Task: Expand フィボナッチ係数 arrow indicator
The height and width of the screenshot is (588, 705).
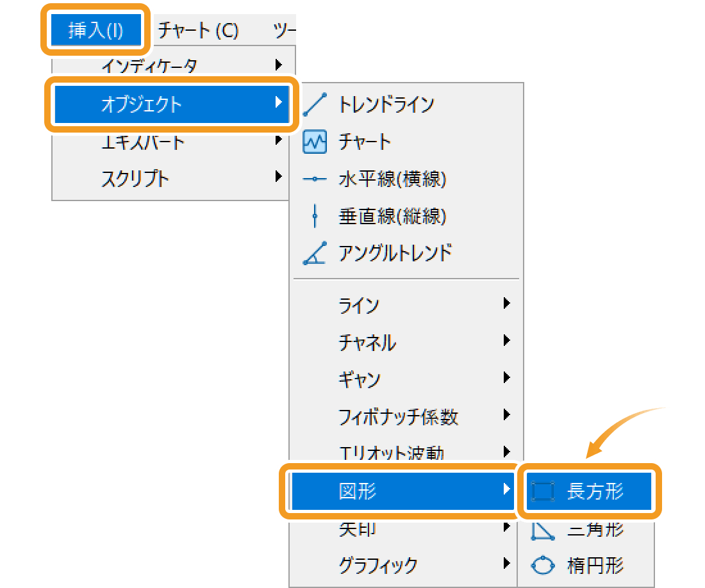Action: 507,414
